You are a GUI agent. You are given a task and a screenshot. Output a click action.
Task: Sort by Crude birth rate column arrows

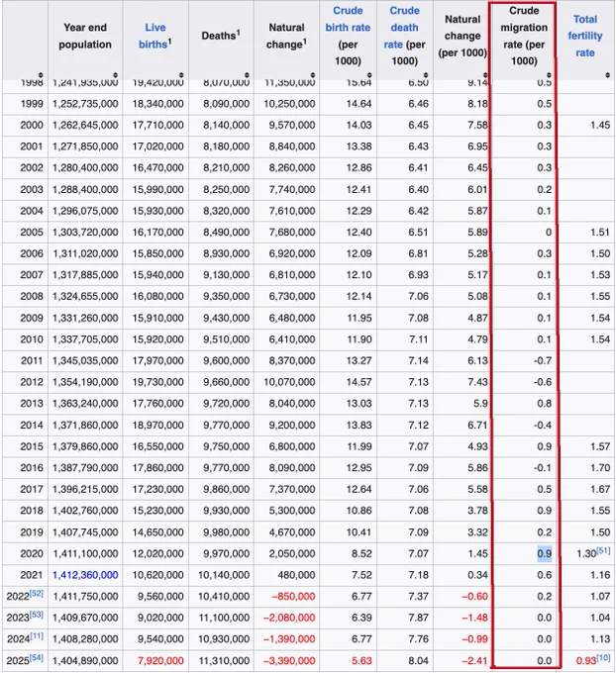coord(369,75)
